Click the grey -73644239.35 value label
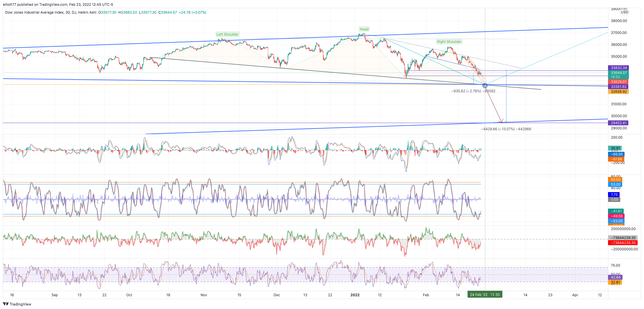 point(623,238)
